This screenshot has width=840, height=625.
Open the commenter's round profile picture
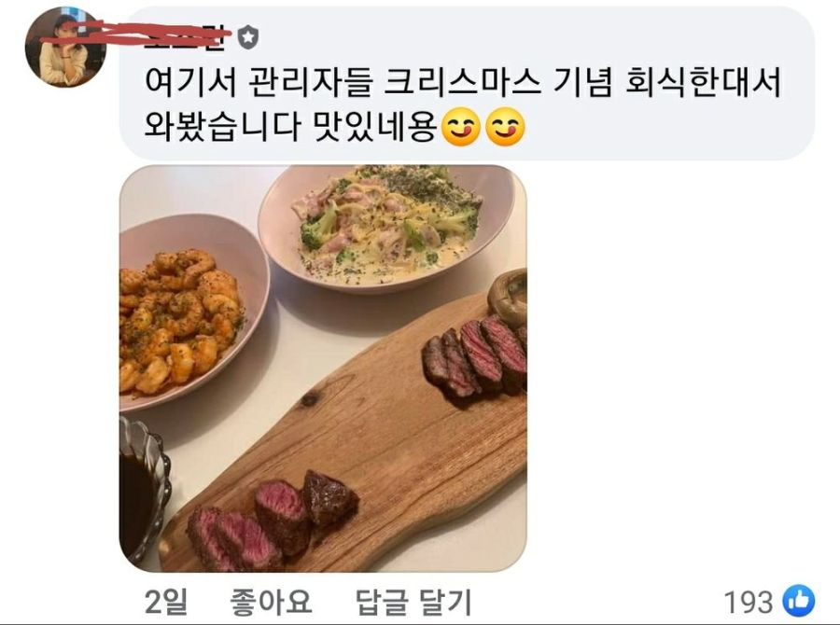64,48
